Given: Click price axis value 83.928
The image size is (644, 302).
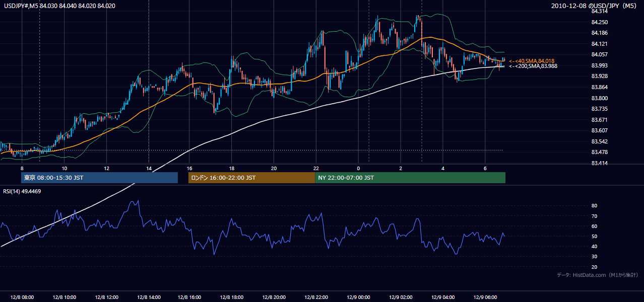Looking at the screenshot, I should pyautogui.click(x=599, y=76).
